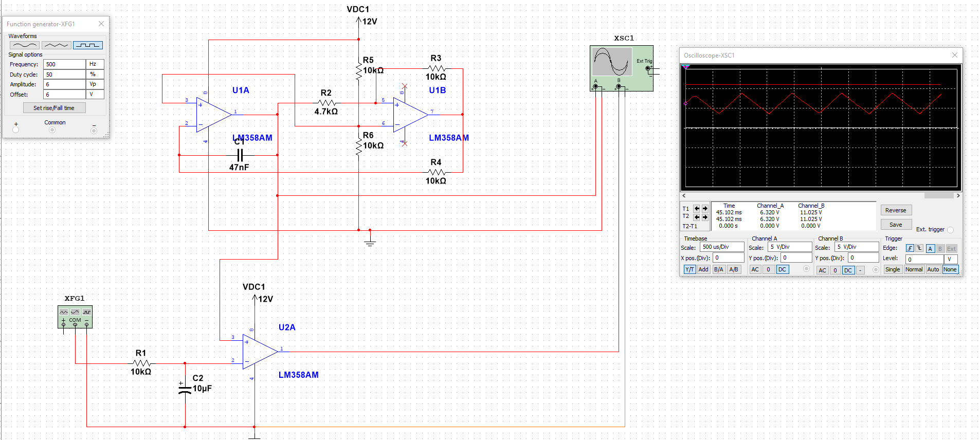Move cursor T1 left with arrow

coord(697,209)
